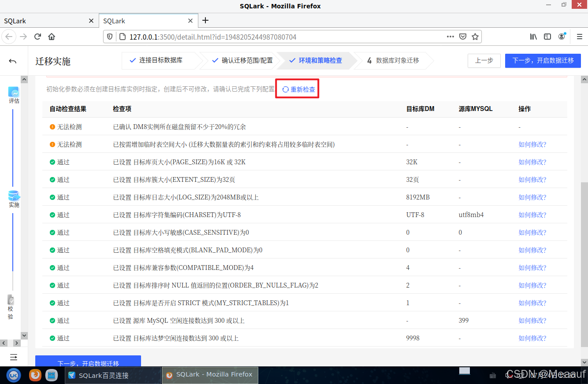This screenshot has width=588, height=384.
Task: Open 如何修改? for CASE_SENSITIVE row
Action: [x=532, y=233]
